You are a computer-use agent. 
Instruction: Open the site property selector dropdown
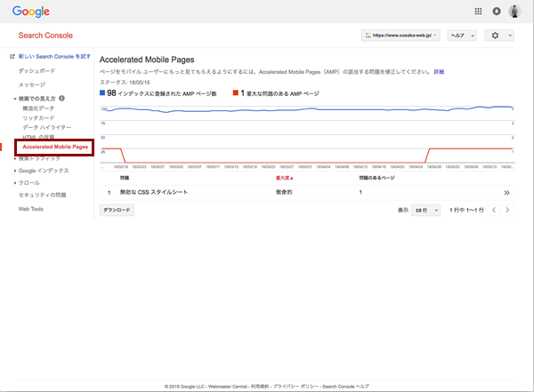(400, 36)
